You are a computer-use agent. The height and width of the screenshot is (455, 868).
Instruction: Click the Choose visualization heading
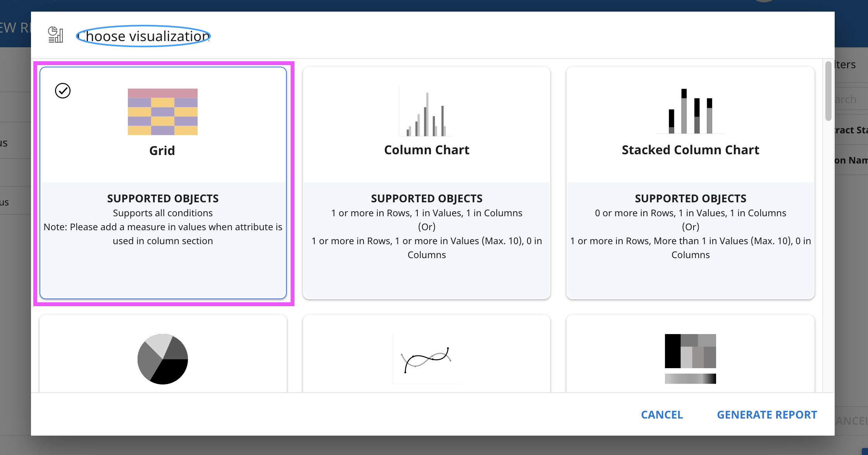tap(143, 36)
